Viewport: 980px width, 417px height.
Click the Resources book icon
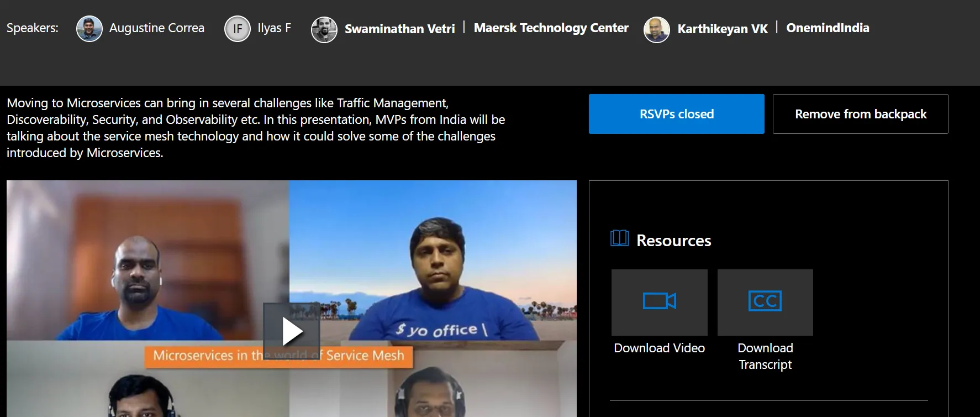tap(619, 238)
